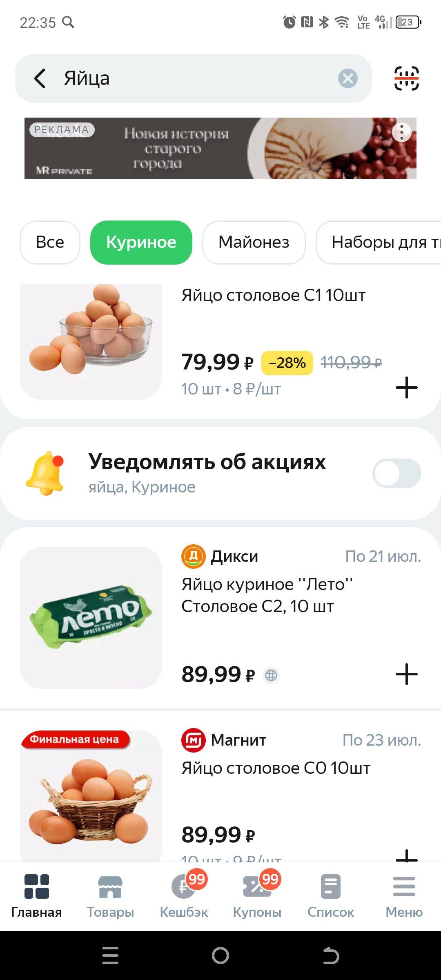Select the Все filter chip
The height and width of the screenshot is (980, 441).
50,242
